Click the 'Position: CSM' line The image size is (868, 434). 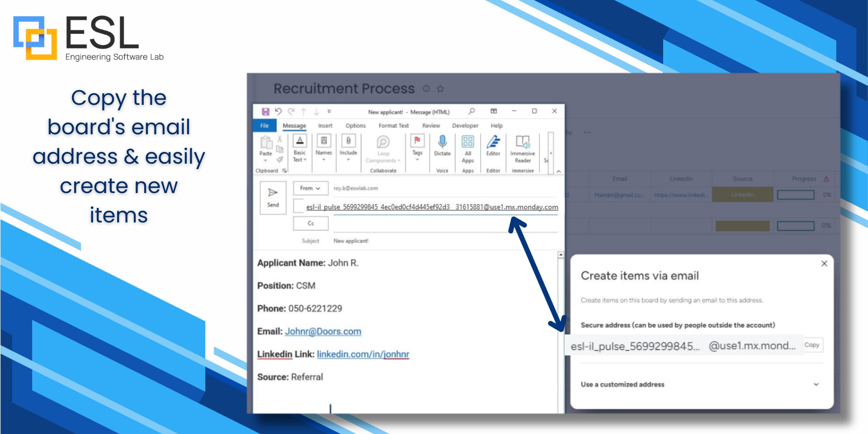pos(286,286)
